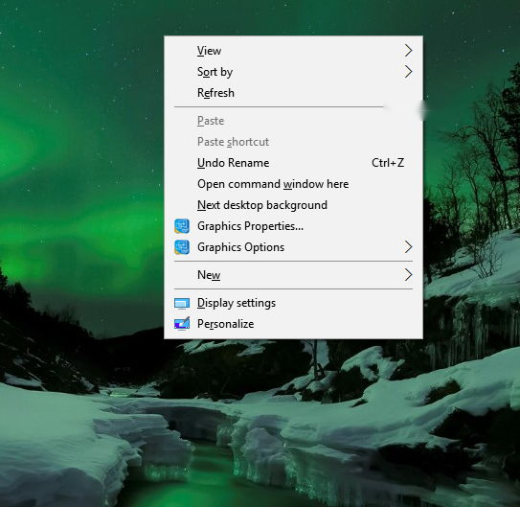The image size is (520, 507).
Task: Open Display settings text label
Action: point(236,303)
